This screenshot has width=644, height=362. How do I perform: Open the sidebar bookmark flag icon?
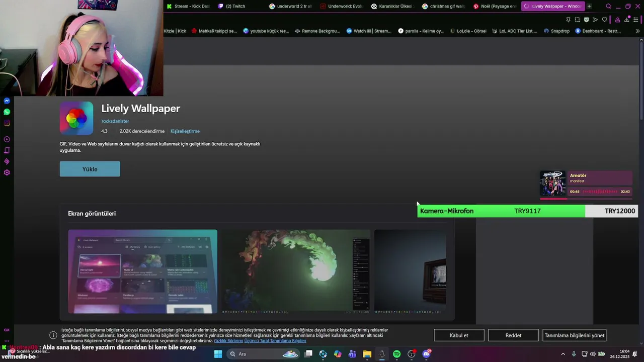click(x=7, y=150)
